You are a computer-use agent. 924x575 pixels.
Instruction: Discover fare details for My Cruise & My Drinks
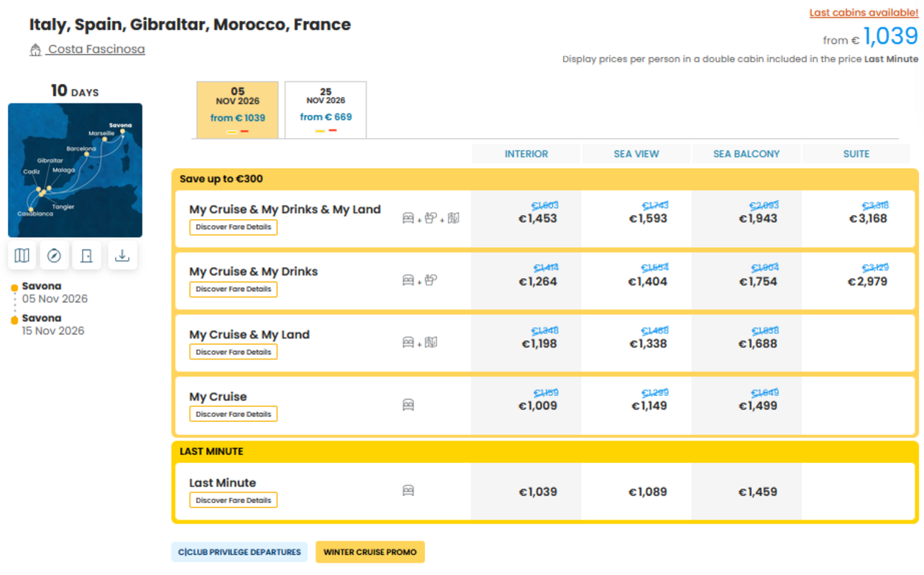233,289
